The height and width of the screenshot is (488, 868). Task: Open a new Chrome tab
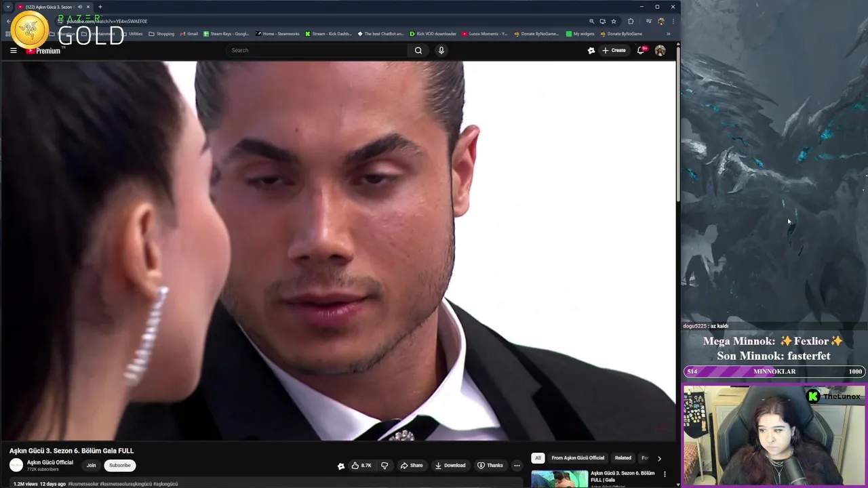click(x=100, y=7)
